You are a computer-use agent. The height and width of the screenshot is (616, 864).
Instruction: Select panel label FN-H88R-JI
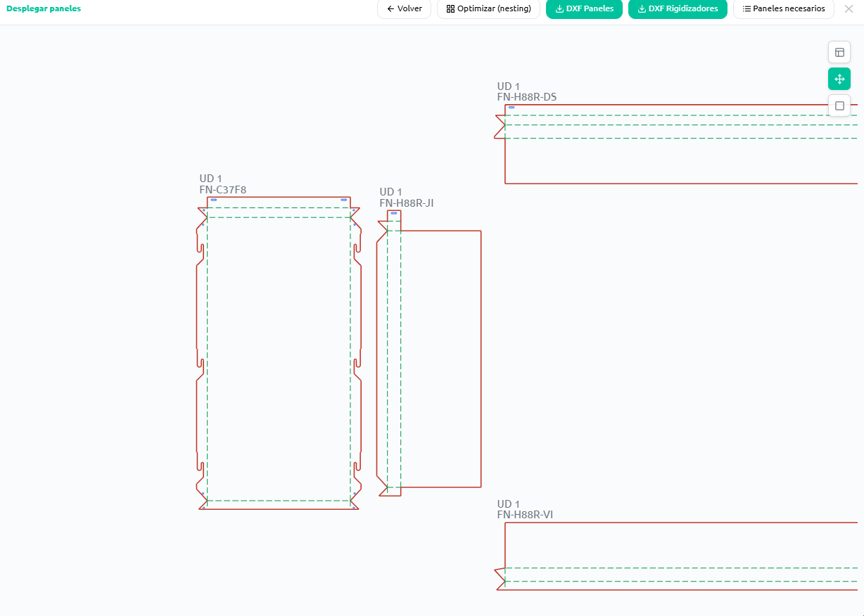(x=407, y=203)
